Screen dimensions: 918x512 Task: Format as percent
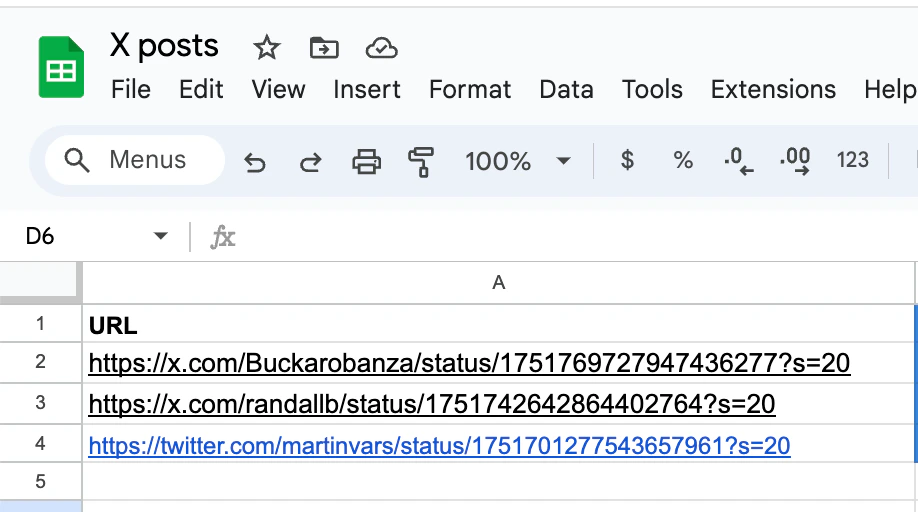point(683,160)
